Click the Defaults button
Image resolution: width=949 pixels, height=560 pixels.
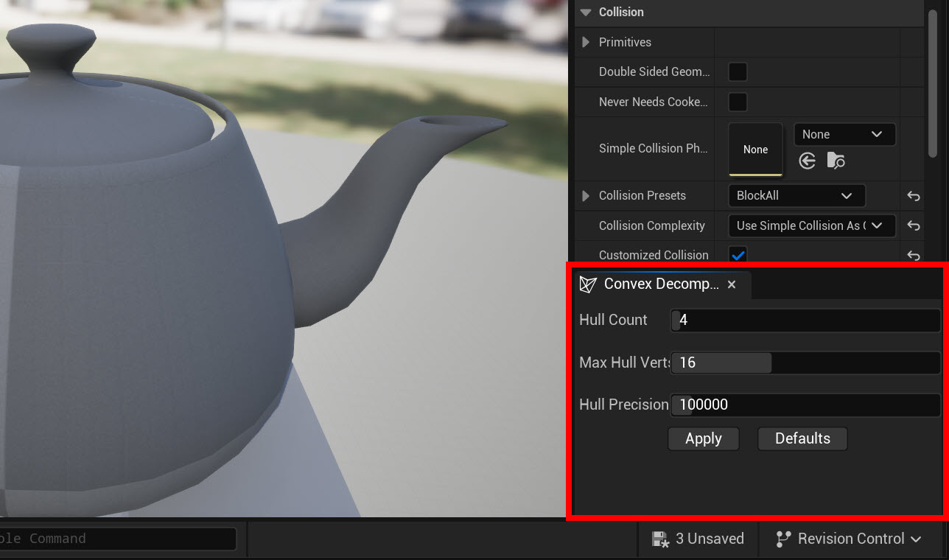pos(802,438)
